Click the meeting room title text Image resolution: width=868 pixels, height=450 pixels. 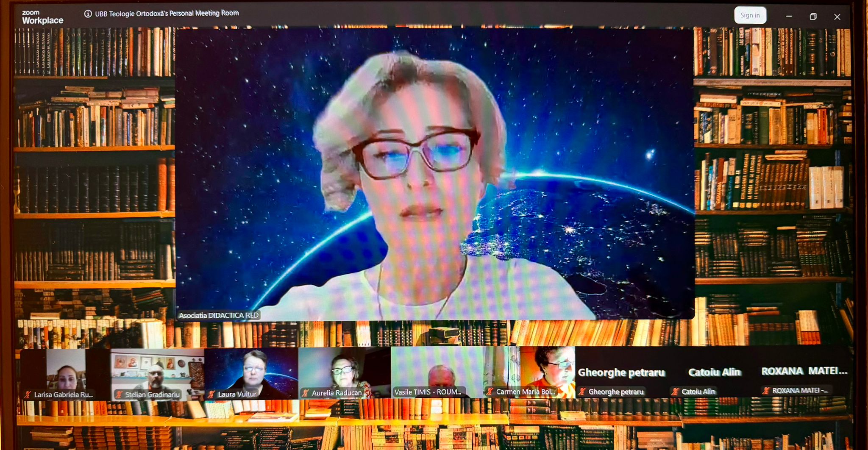tap(167, 14)
